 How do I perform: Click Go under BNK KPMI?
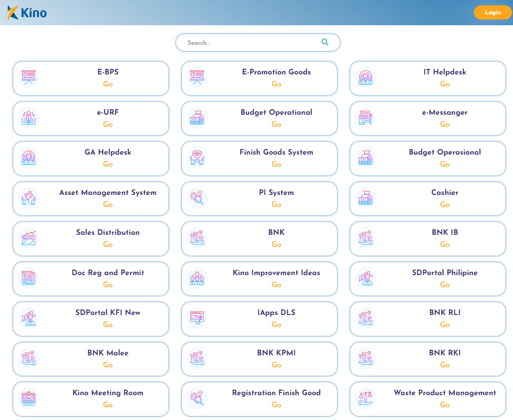(x=277, y=365)
